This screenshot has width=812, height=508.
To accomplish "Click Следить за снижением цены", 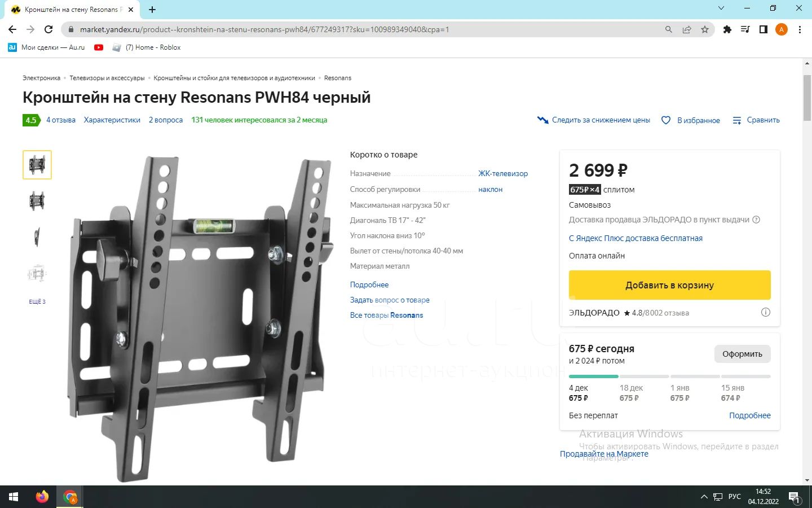I will [x=594, y=120].
